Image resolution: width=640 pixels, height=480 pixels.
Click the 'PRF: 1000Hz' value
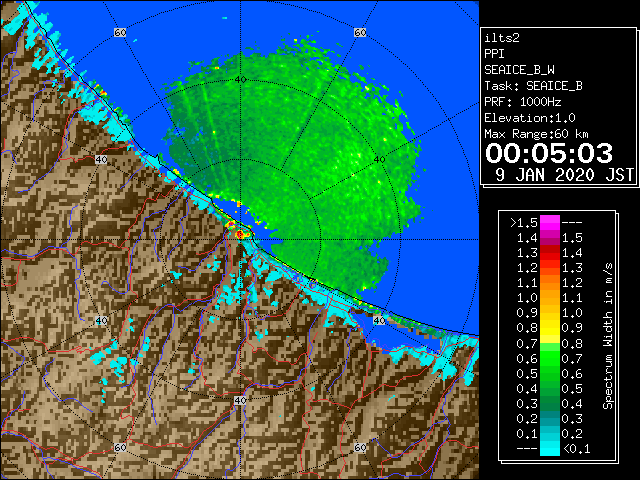(523, 102)
